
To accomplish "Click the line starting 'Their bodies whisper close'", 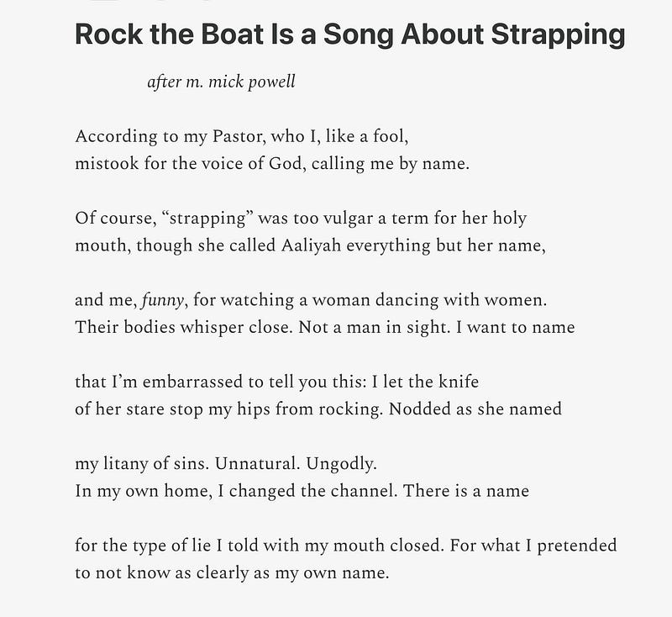I will (x=325, y=328).
